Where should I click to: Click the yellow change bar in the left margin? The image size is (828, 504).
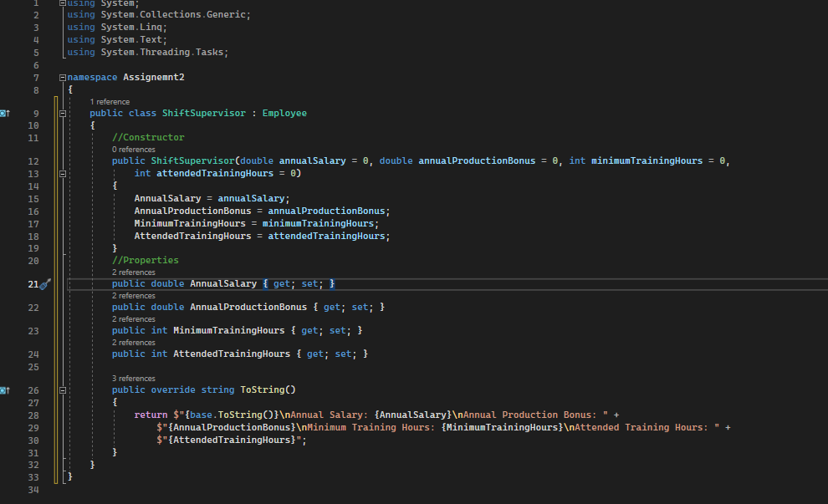click(55, 283)
